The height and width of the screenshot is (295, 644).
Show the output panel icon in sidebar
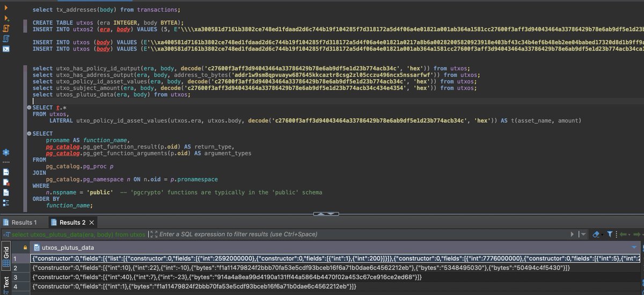[x=6, y=172]
